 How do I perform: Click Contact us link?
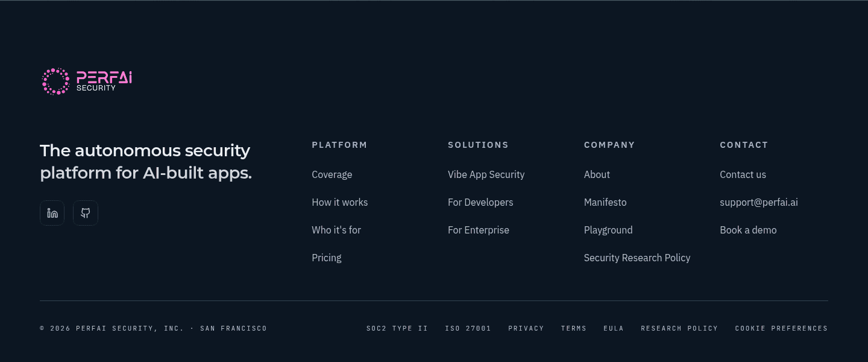coord(743,174)
